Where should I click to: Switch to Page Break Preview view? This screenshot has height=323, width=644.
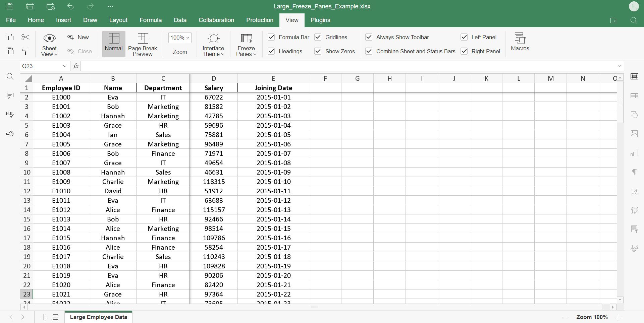click(x=143, y=44)
